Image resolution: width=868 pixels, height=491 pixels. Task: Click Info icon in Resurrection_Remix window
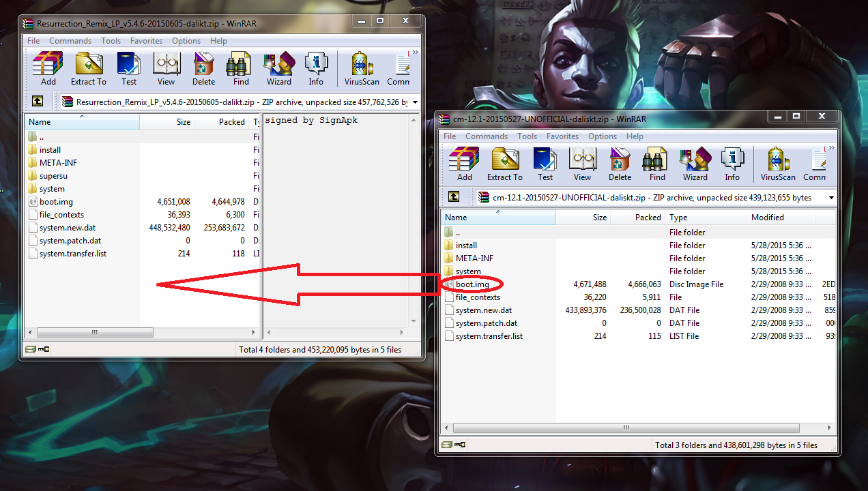316,68
